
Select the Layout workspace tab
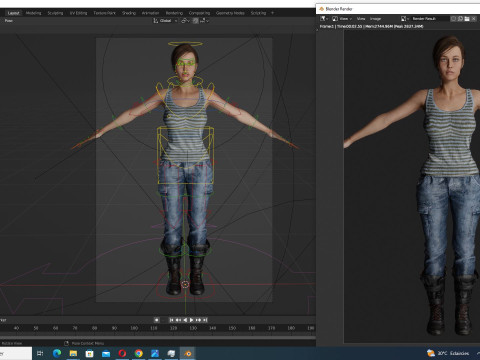(x=13, y=13)
